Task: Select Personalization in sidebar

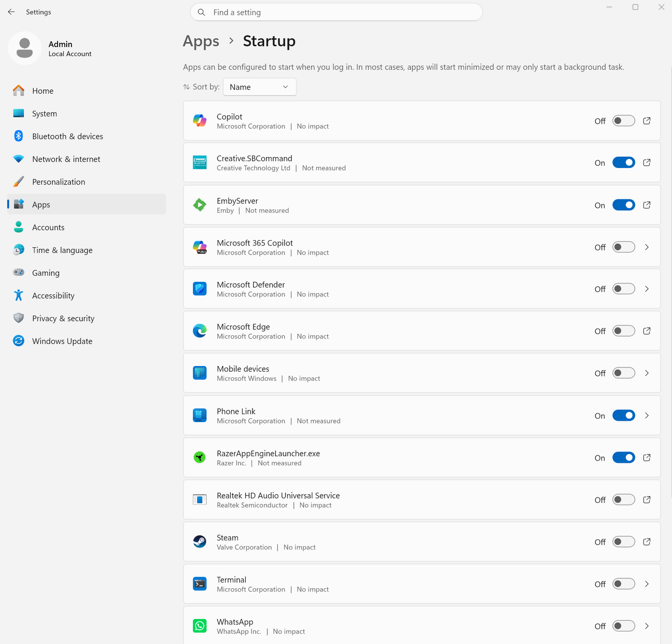Action: point(86,182)
